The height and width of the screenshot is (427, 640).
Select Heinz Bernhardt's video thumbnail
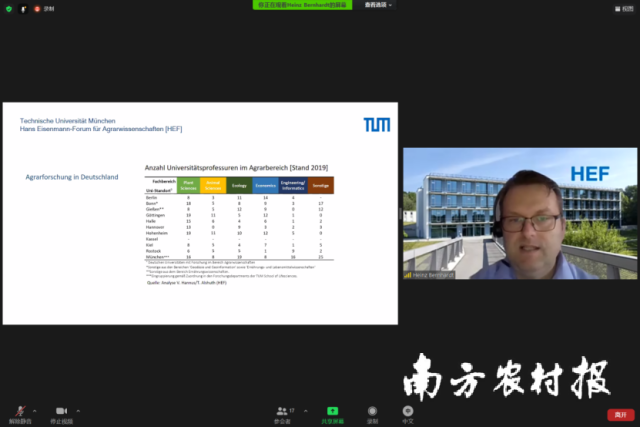[x=519, y=213]
